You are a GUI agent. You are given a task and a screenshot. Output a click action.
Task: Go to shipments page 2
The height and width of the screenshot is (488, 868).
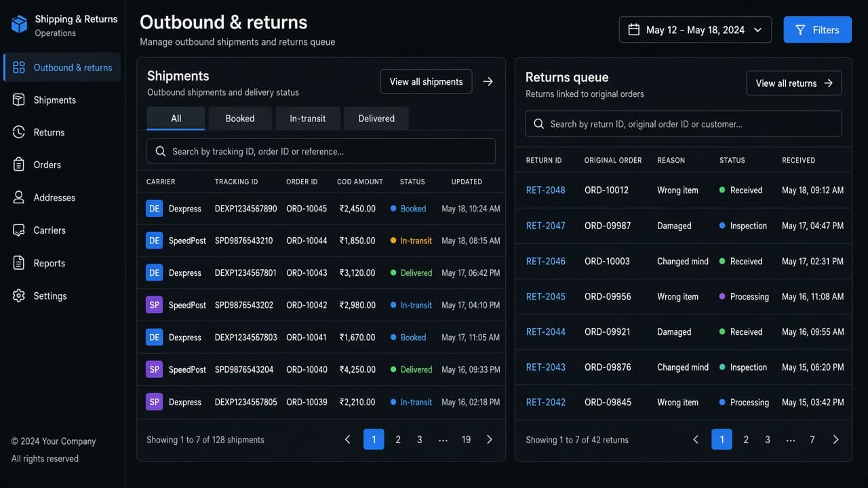(398, 439)
